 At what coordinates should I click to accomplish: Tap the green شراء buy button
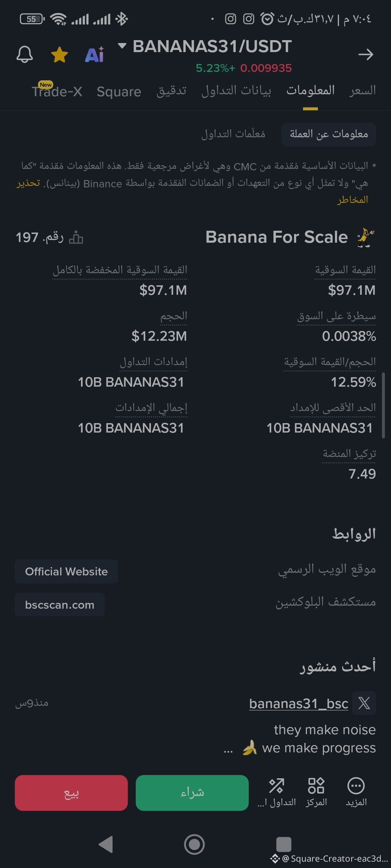pos(192,793)
